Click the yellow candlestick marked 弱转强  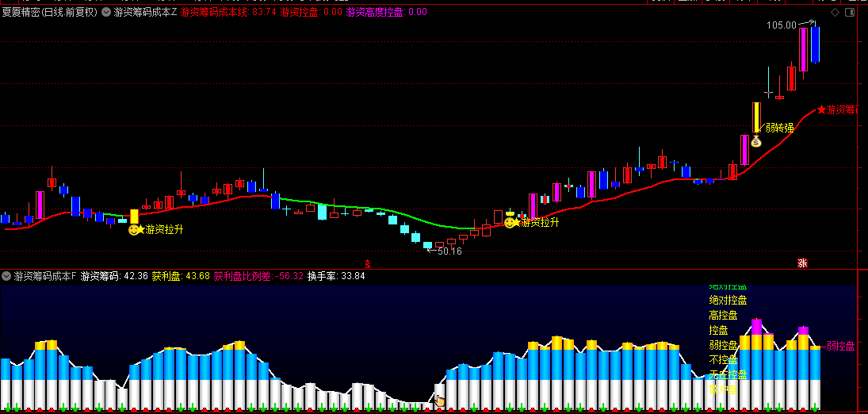756,117
